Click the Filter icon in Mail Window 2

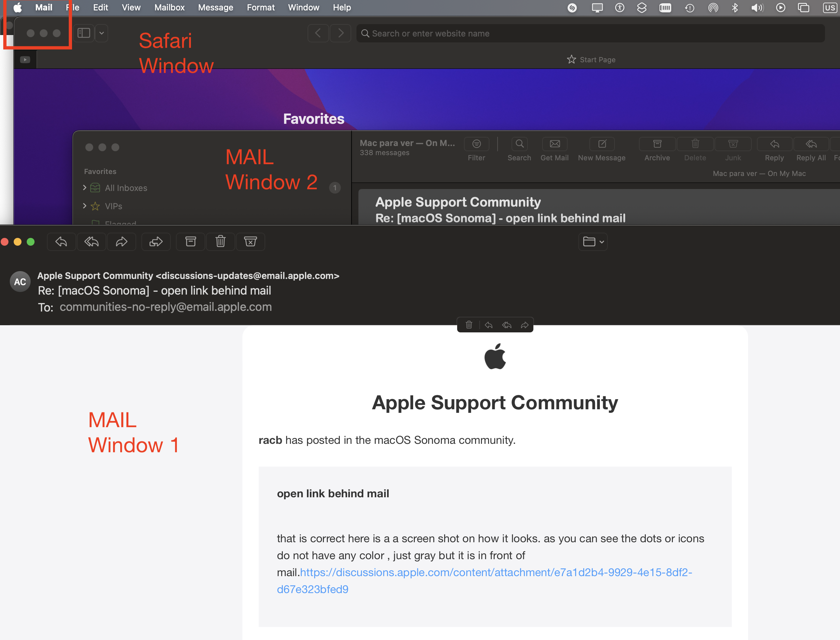click(477, 144)
